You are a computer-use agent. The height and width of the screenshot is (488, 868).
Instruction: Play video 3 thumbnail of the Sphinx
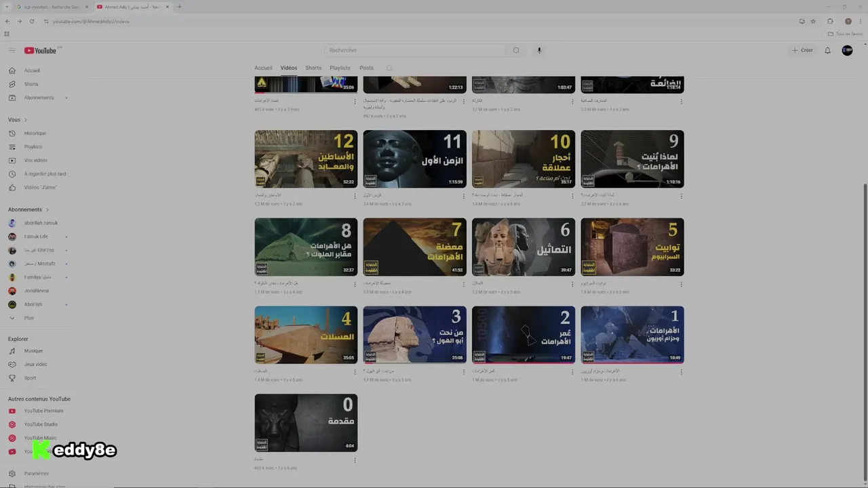pyautogui.click(x=414, y=335)
